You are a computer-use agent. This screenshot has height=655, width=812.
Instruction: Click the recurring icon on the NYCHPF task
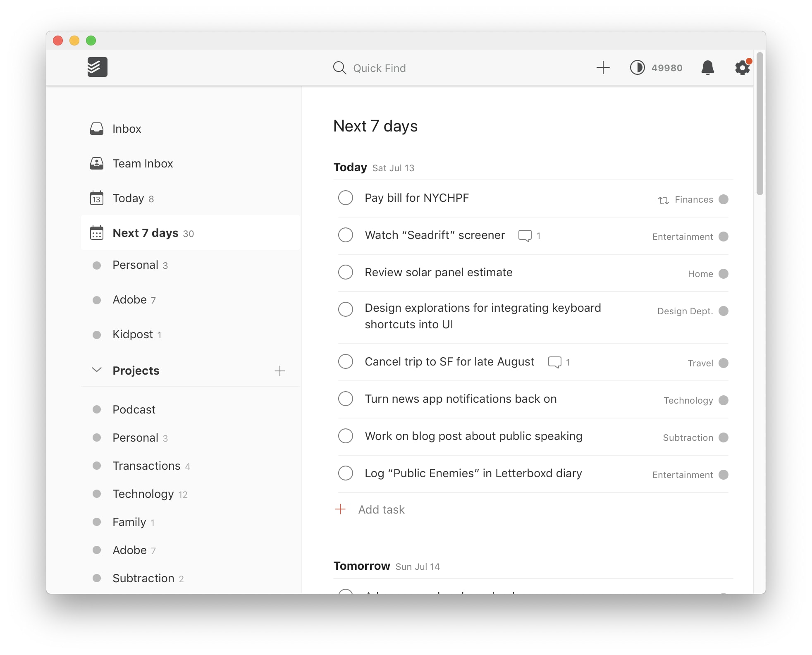pos(663,200)
